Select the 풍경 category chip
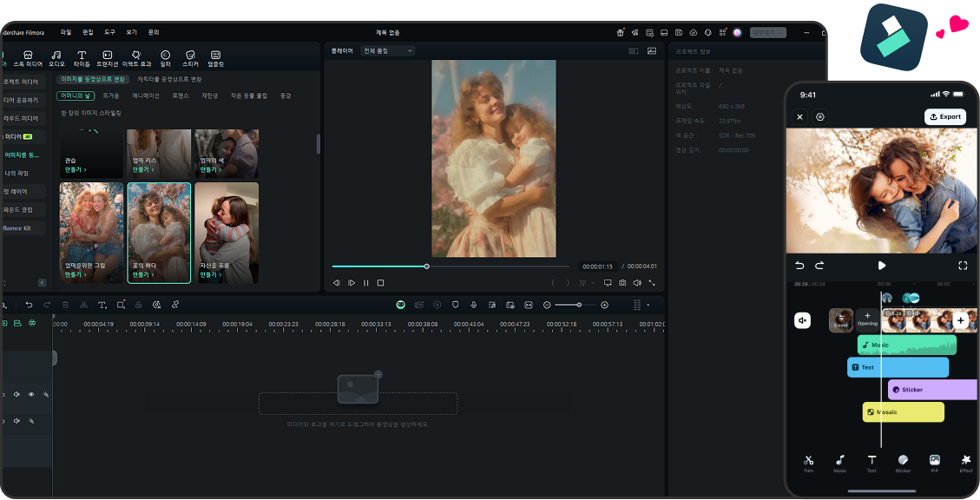This screenshot has height=500, width=980. pos(286,95)
